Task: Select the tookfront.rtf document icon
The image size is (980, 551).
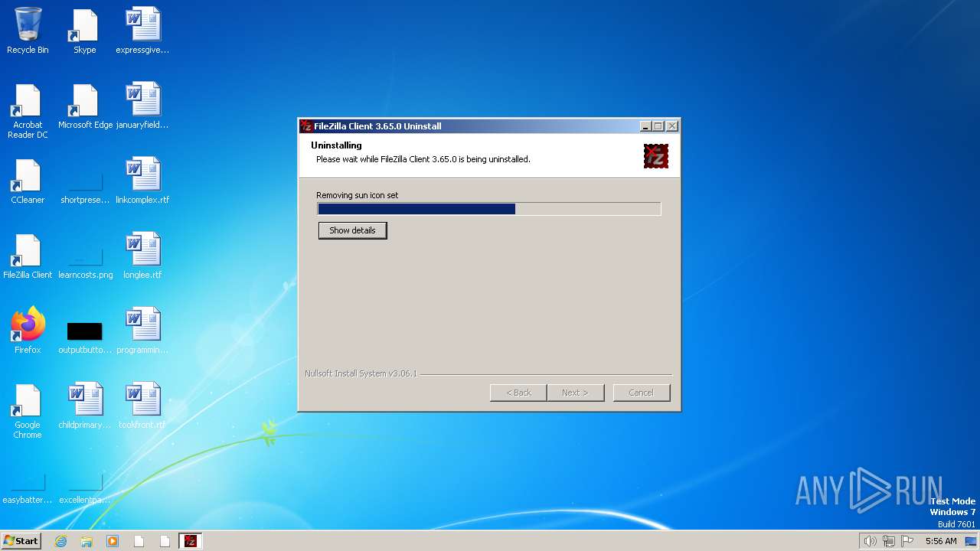Action: 142,406
